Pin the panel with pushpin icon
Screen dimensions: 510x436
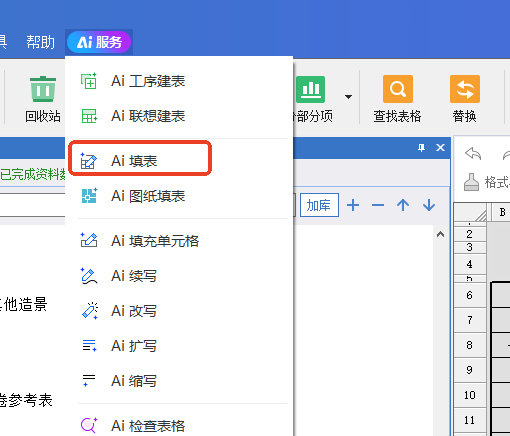421,148
